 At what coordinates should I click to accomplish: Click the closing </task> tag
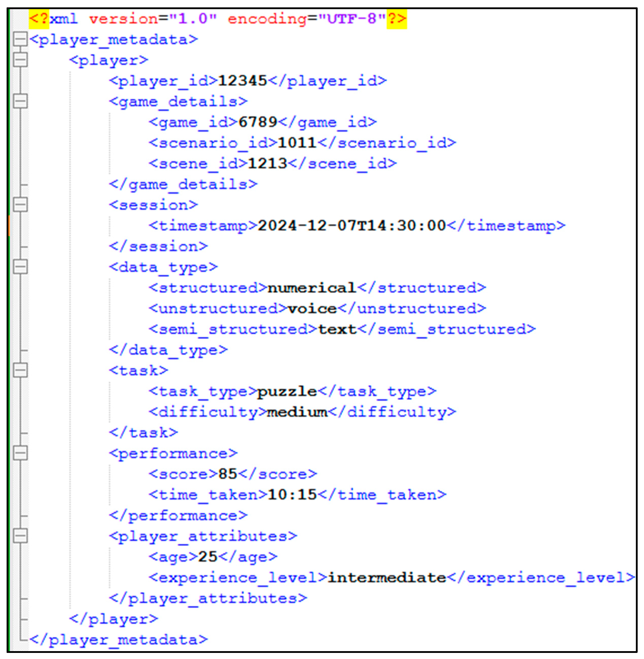144,433
